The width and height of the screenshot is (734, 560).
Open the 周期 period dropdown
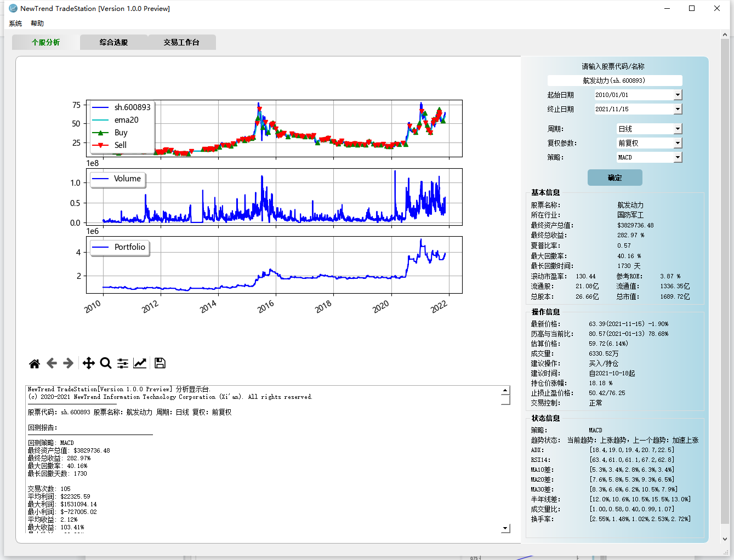[678, 129]
